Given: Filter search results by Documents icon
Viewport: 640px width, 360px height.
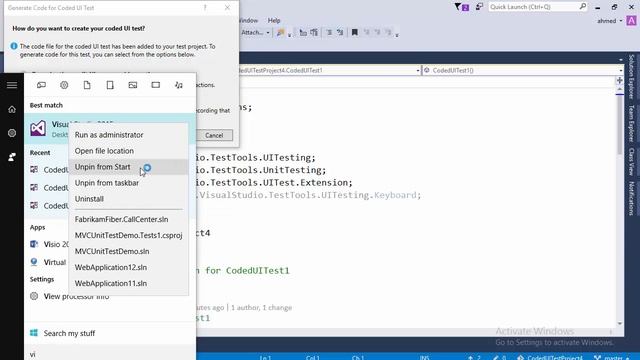Looking at the screenshot, I should (87, 85).
